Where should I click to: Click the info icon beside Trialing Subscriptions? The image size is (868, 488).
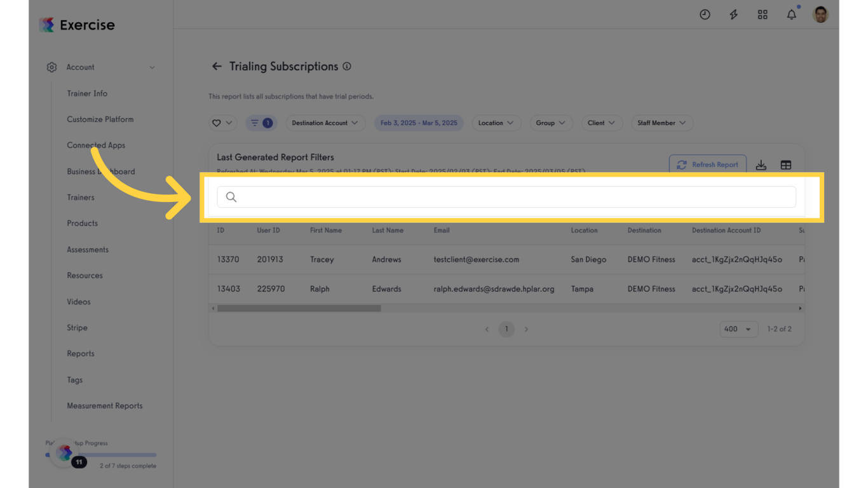[346, 66]
